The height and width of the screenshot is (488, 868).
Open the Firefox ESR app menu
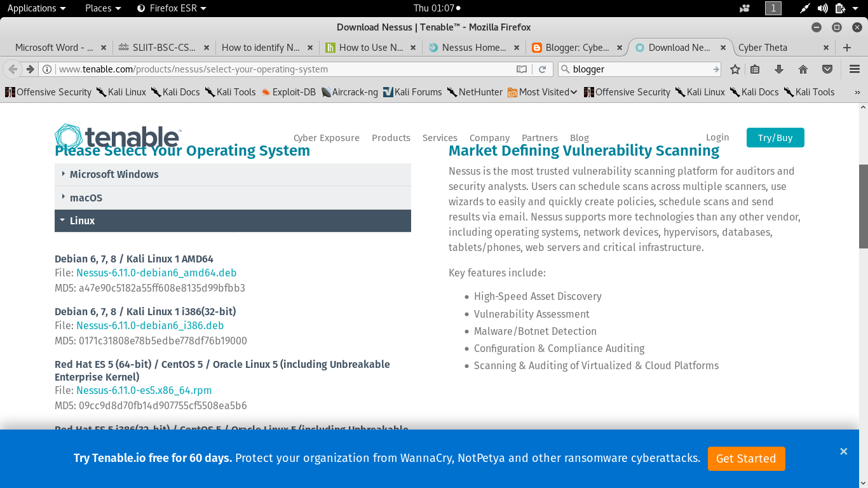[x=172, y=8]
